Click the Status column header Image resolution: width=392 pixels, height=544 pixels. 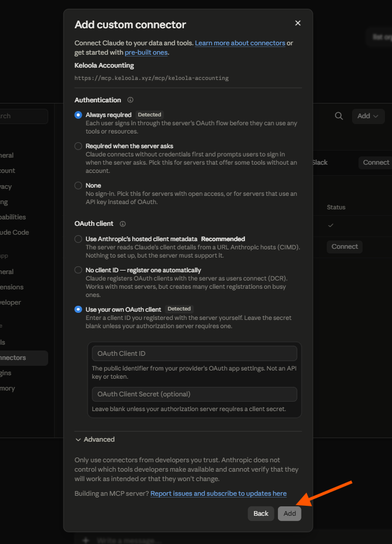pos(336,207)
